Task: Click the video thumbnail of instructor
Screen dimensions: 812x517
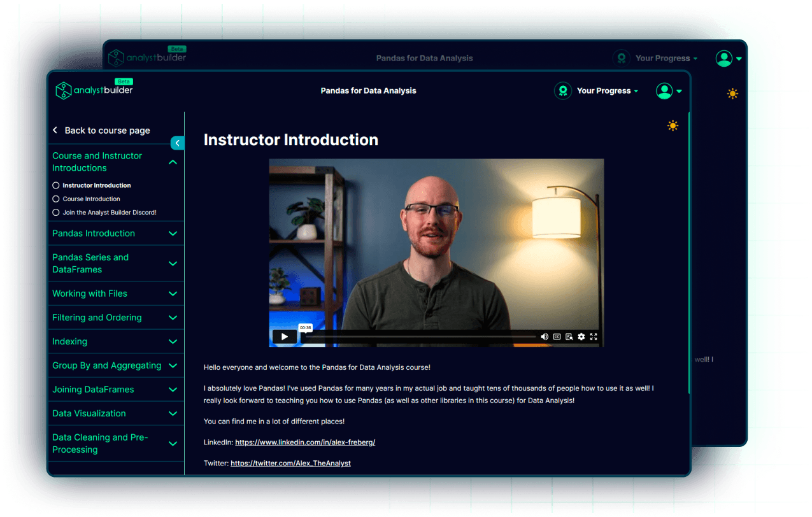Action: coord(436,253)
